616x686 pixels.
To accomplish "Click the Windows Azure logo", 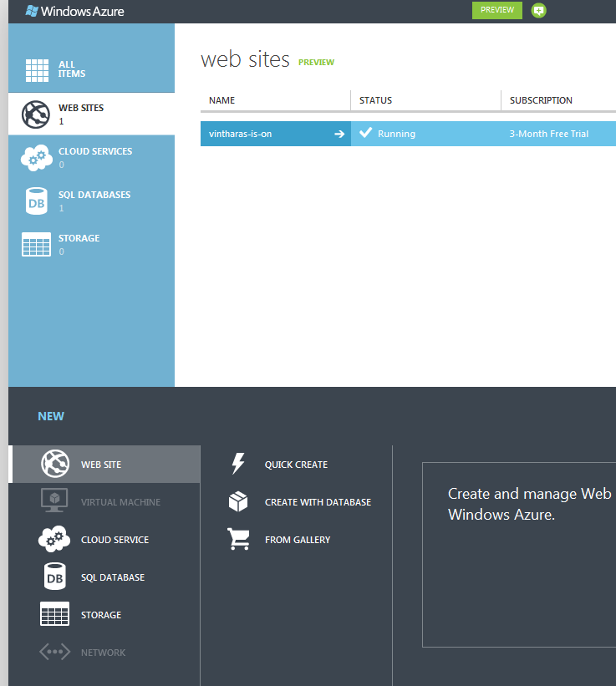I will pos(74,12).
